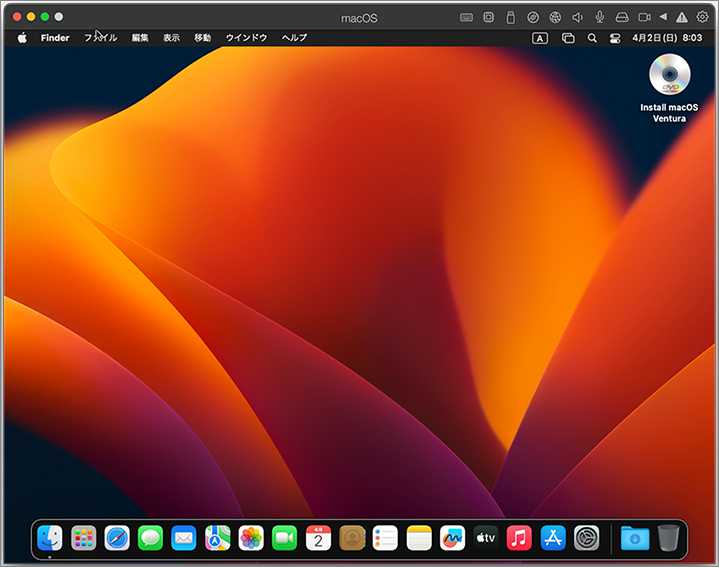Open Contacts from the Dock
The height and width of the screenshot is (567, 719).
[352, 538]
